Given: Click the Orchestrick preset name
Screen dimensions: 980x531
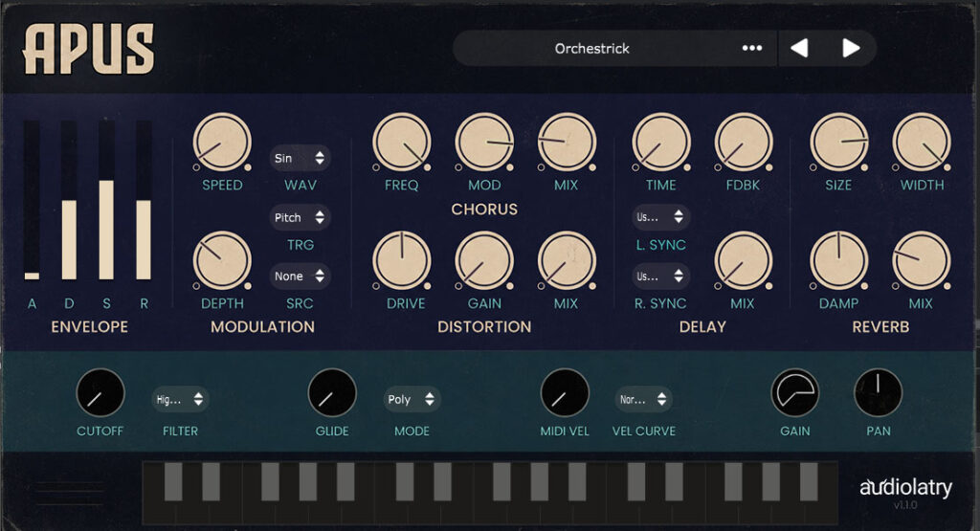Looking at the screenshot, I should click(x=591, y=49).
